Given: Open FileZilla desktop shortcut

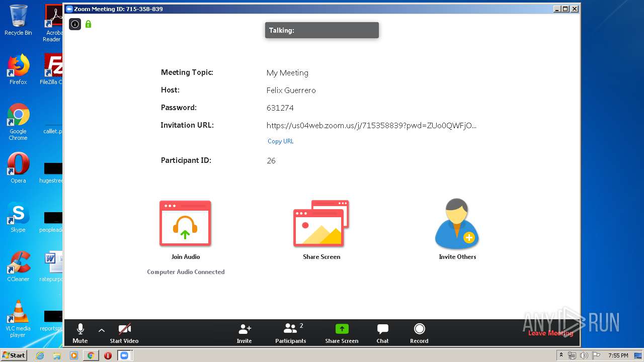Looking at the screenshot, I should (51, 69).
